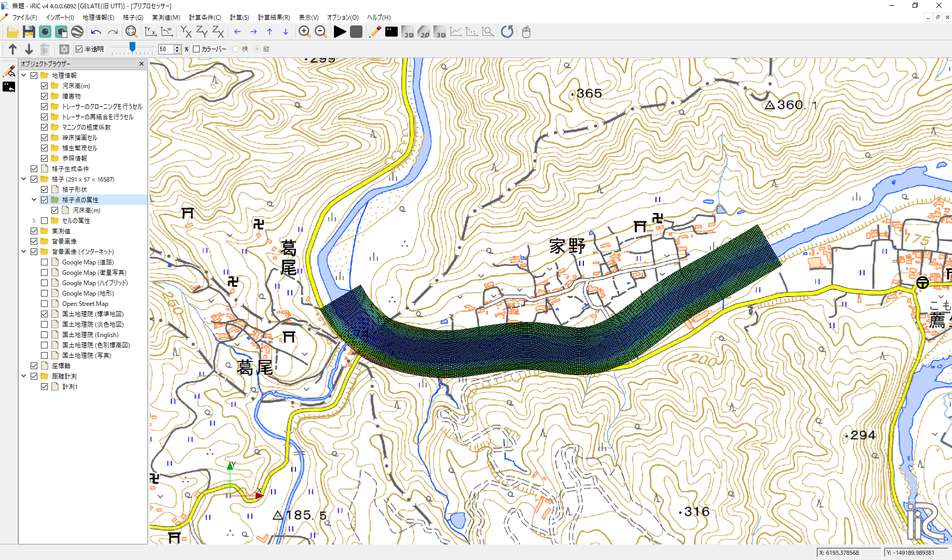Increase transparency with the spinbox up arrow
Image resolution: width=952 pixels, height=560 pixels.
click(x=177, y=47)
